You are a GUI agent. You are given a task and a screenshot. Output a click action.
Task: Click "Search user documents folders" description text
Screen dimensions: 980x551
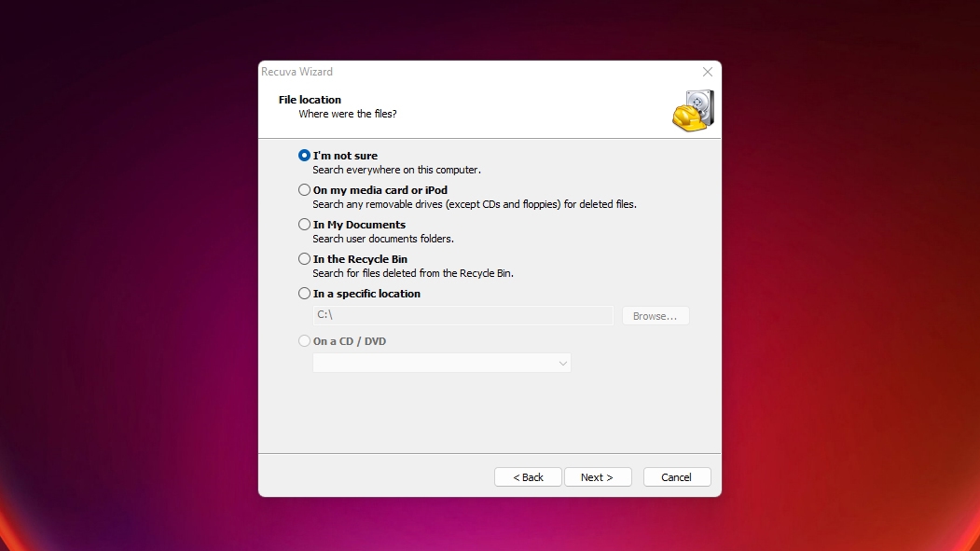tap(385, 238)
